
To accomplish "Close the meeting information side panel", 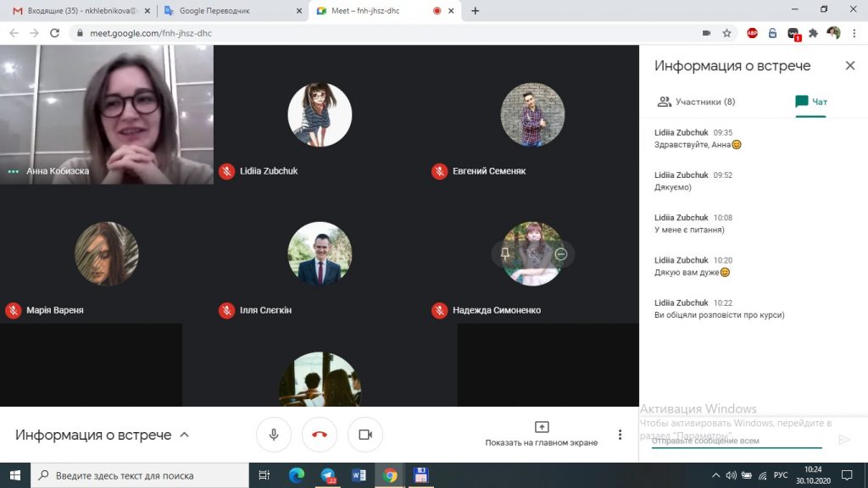I will (x=849, y=66).
